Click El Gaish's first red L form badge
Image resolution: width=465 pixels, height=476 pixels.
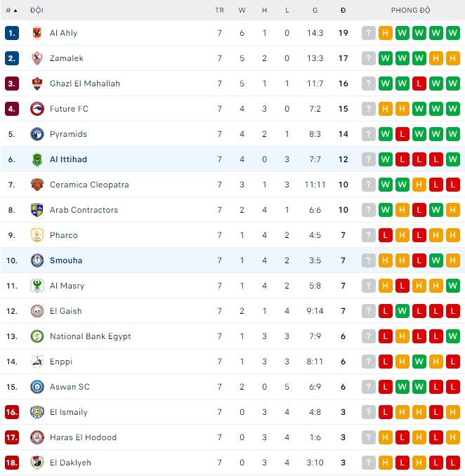(386, 311)
